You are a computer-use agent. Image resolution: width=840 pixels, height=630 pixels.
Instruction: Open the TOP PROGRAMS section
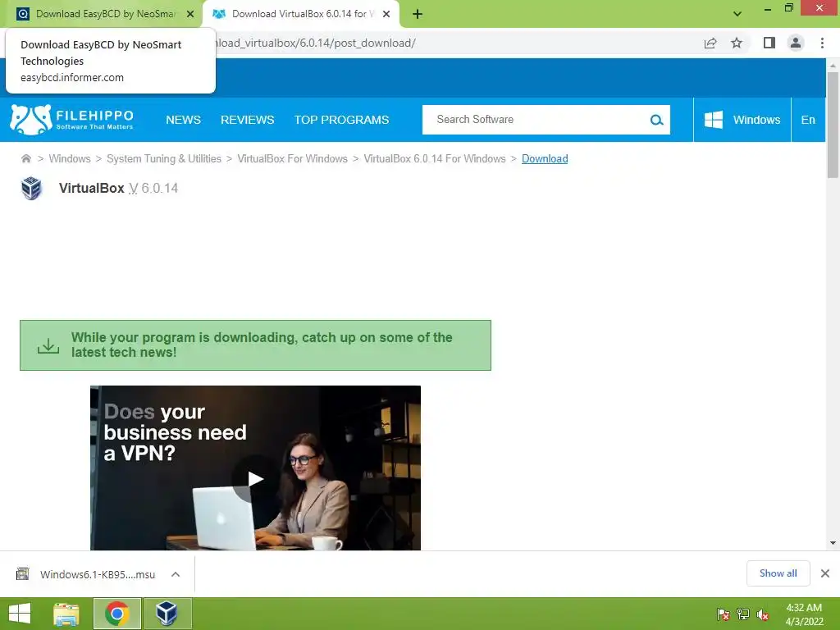[x=341, y=120]
